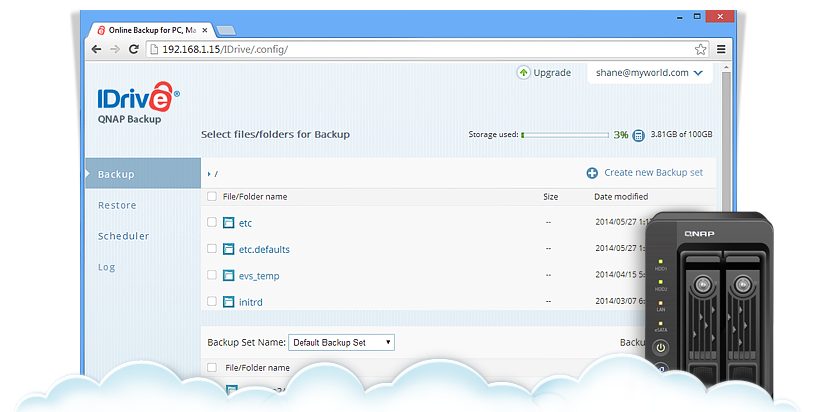Click plus icon for new Backup set
Screen dimensions: 816x412
tap(592, 173)
